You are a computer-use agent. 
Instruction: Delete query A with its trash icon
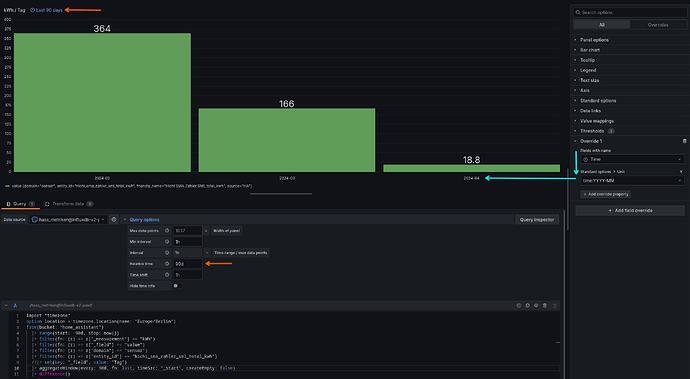click(544, 305)
